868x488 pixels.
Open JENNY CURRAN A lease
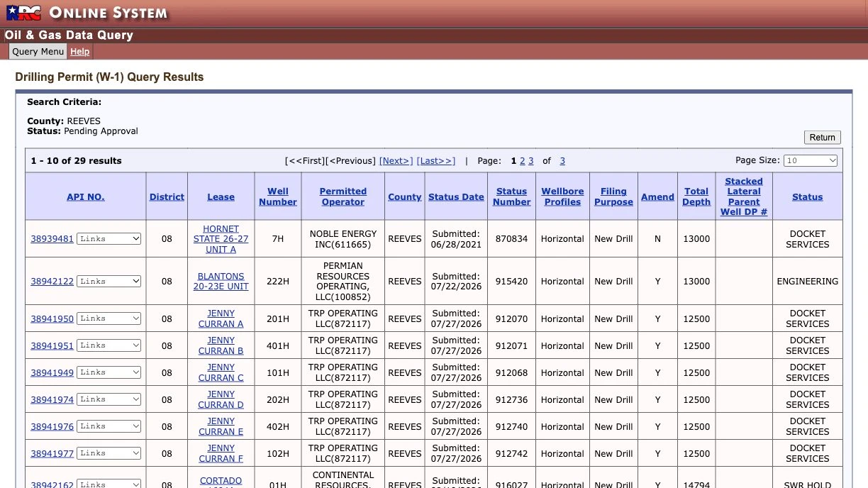point(221,318)
